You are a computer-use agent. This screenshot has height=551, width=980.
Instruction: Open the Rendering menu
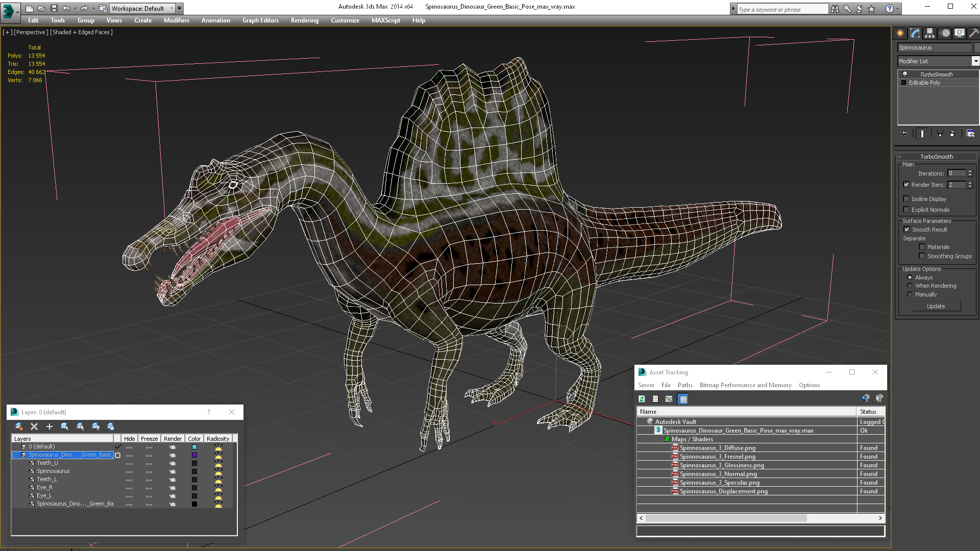[x=304, y=20]
